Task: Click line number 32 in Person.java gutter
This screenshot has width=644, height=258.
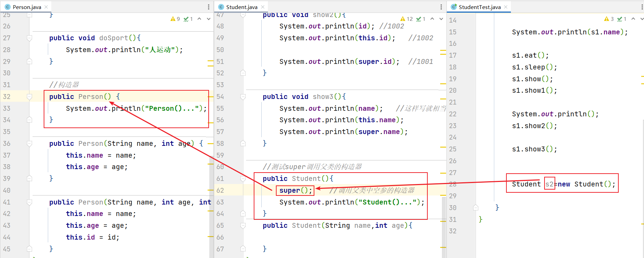Action: (x=7, y=97)
